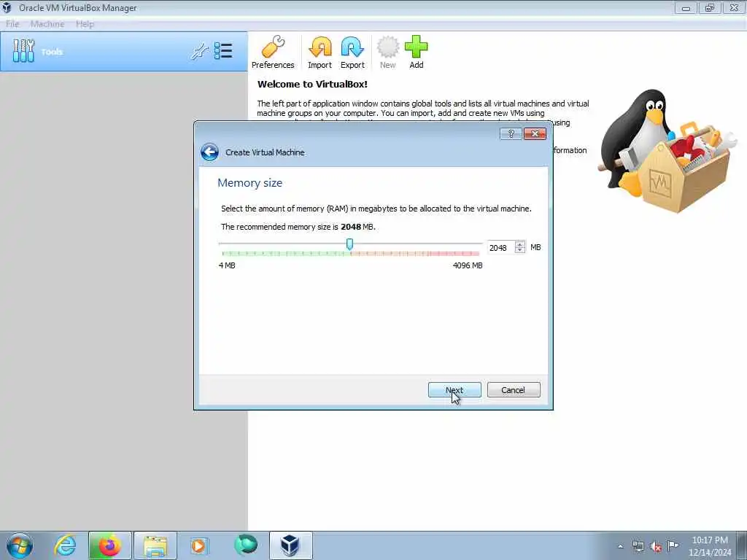The width and height of the screenshot is (747, 560).
Task: Click the Next button
Action: pyautogui.click(x=454, y=390)
